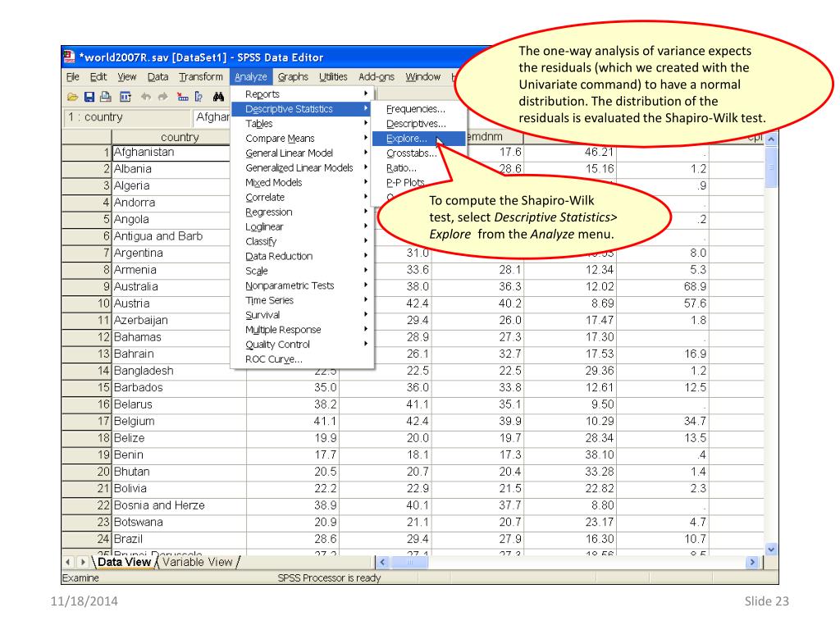Open the File menu
840x630 pixels.
(x=72, y=76)
